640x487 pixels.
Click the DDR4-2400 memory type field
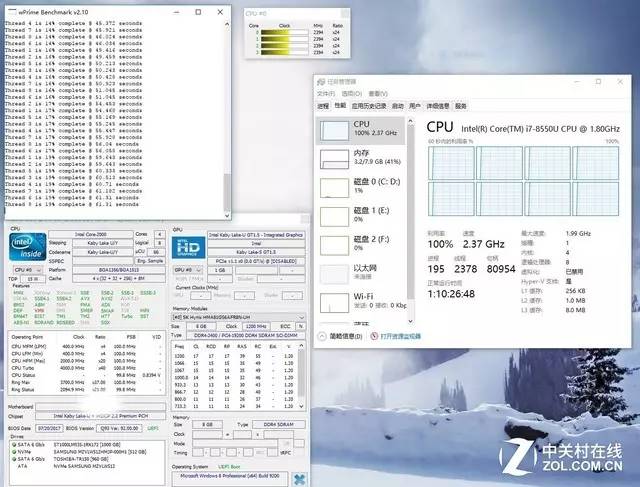click(x=245, y=335)
